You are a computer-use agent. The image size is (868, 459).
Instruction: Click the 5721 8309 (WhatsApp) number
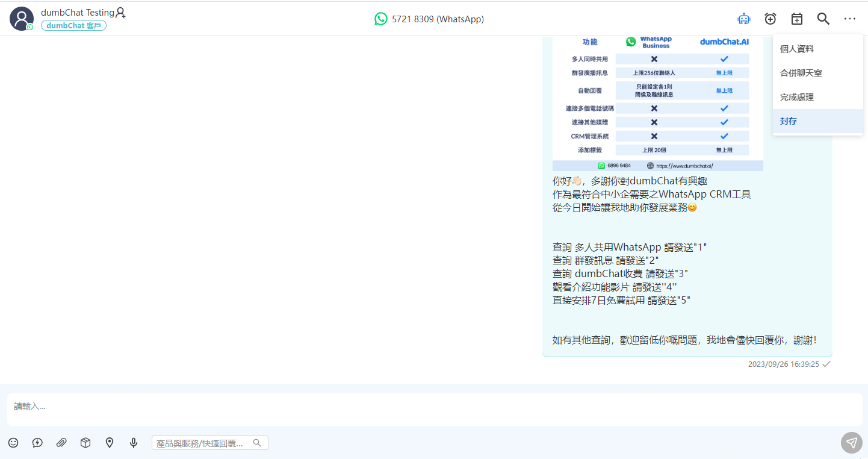438,19
